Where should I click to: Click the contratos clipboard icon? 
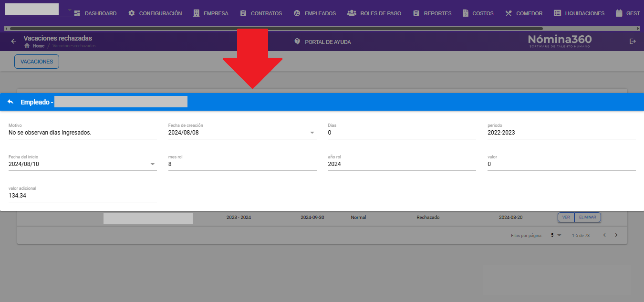pos(243,13)
